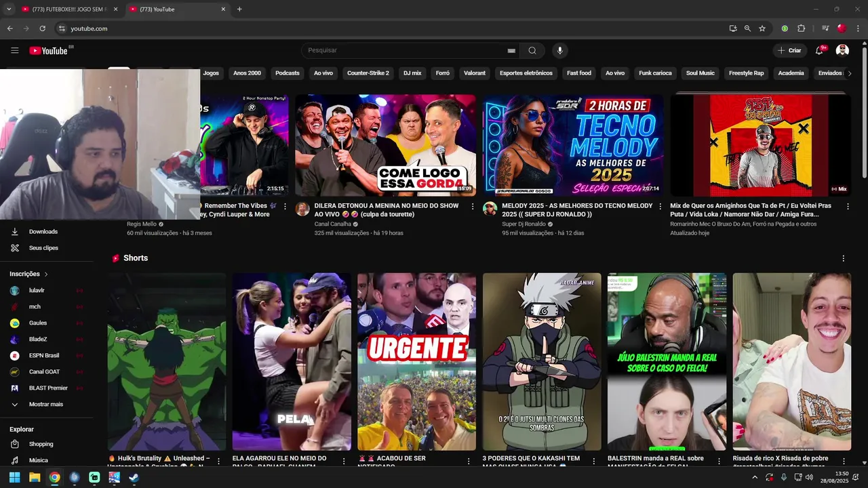This screenshot has height=488, width=868.
Task: Open Chrome from the taskbar
Action: point(54,477)
